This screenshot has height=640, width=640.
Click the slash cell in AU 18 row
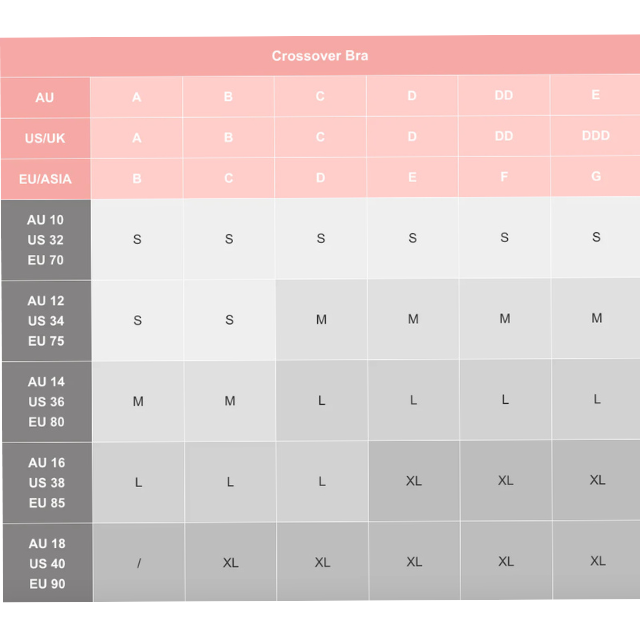tap(138, 563)
